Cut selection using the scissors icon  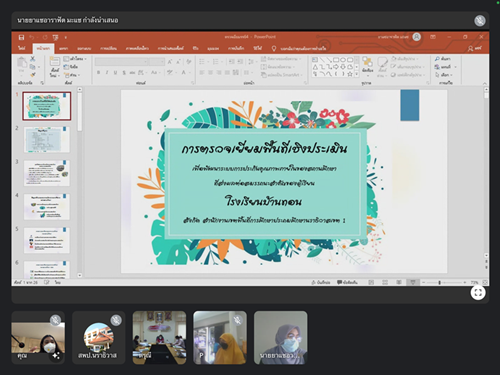33,59
